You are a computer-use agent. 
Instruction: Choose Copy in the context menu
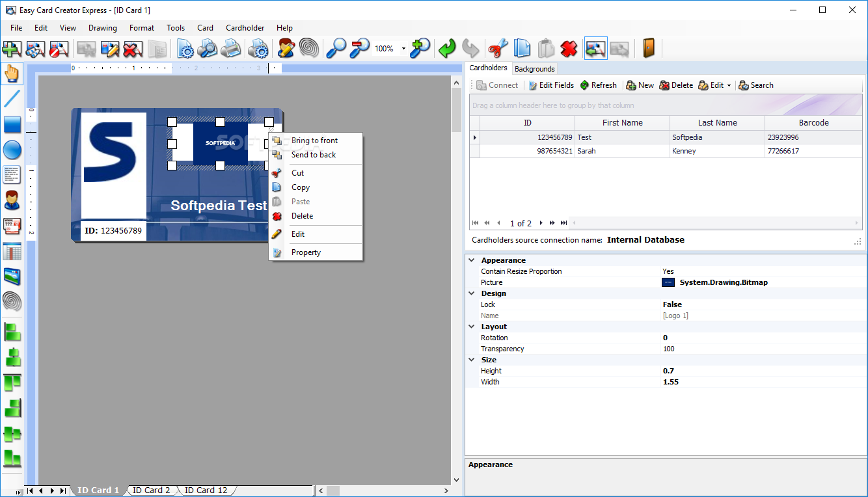coord(316,187)
